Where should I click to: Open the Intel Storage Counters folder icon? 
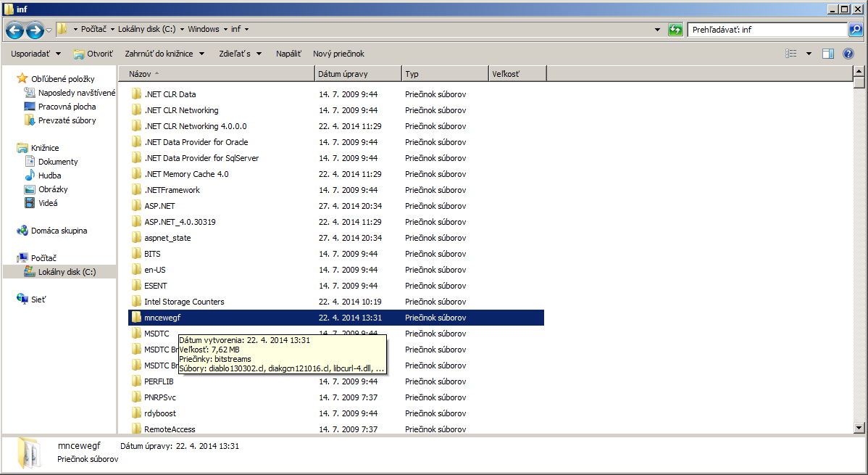point(136,302)
